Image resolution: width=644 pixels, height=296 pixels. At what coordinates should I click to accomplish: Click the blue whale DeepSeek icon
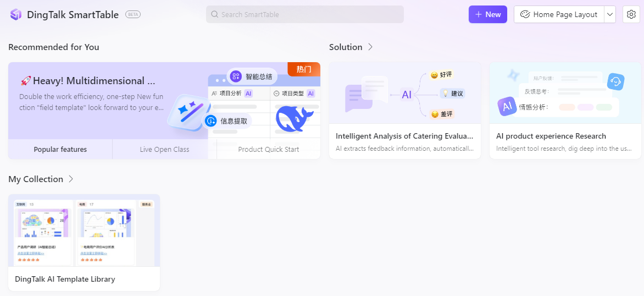click(294, 118)
